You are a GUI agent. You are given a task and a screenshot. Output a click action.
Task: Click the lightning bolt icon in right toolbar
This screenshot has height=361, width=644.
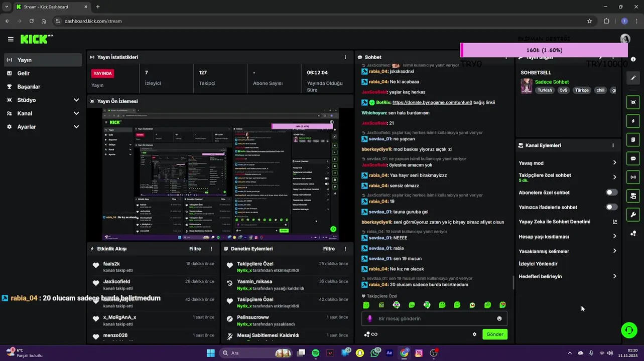coord(633,121)
